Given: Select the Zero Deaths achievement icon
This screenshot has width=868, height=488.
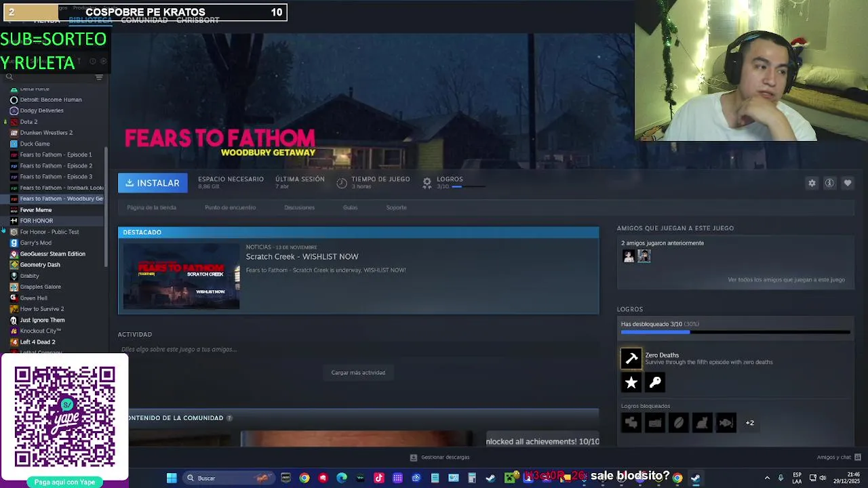Looking at the screenshot, I should (631, 358).
